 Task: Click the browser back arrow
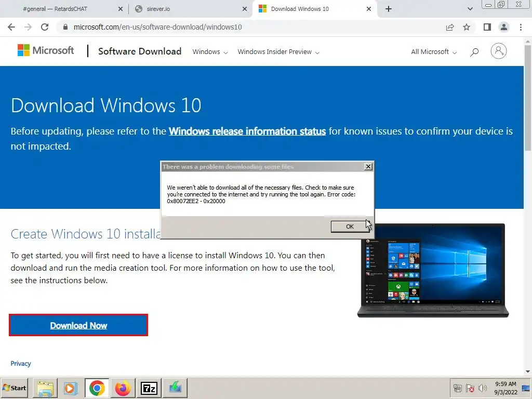pyautogui.click(x=11, y=27)
